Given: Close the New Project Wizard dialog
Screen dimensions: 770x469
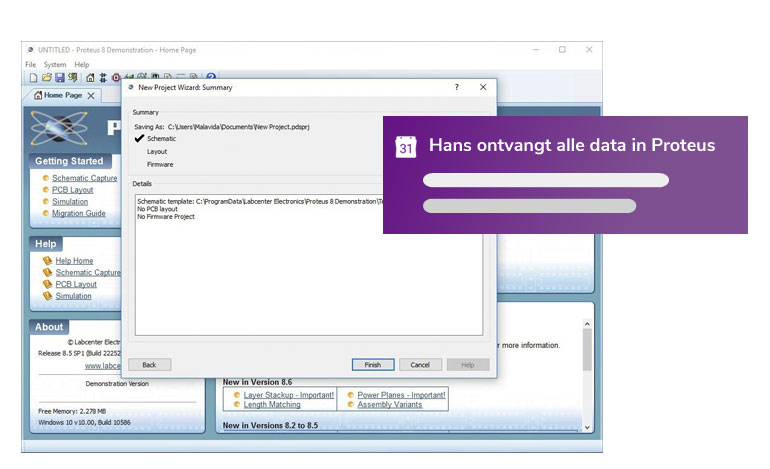Looking at the screenshot, I should (483, 87).
